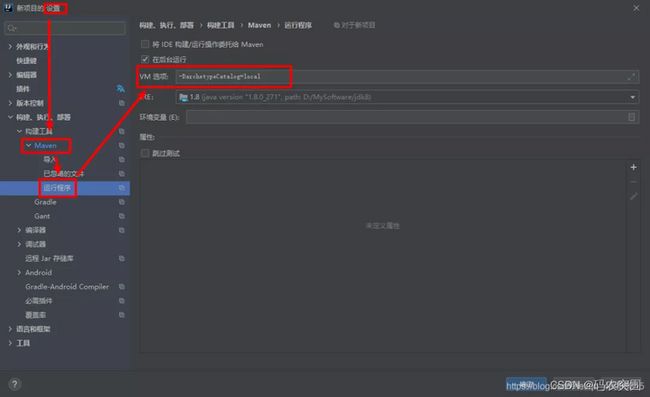Select the 已忽略的文件 item under Maven
The height and width of the screenshot is (397, 650).
coord(63,174)
